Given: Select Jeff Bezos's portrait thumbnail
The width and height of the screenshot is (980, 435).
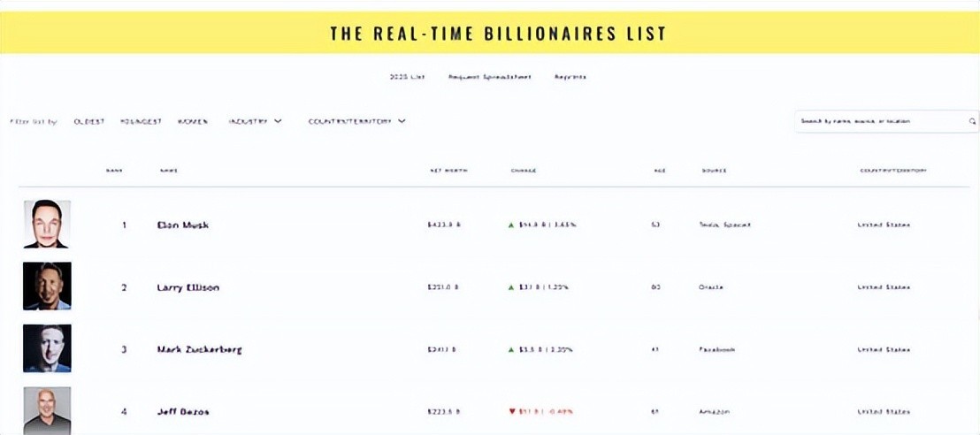Looking at the screenshot, I should pyautogui.click(x=47, y=410).
